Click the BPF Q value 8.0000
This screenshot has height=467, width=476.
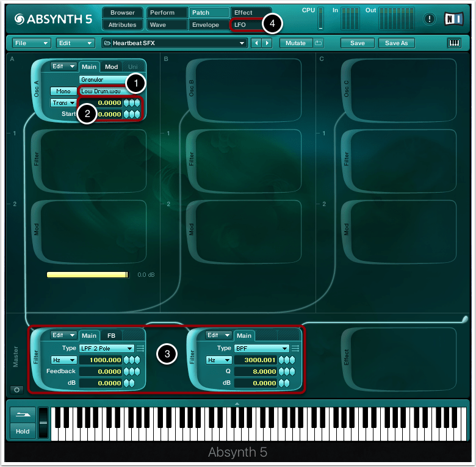coord(256,371)
